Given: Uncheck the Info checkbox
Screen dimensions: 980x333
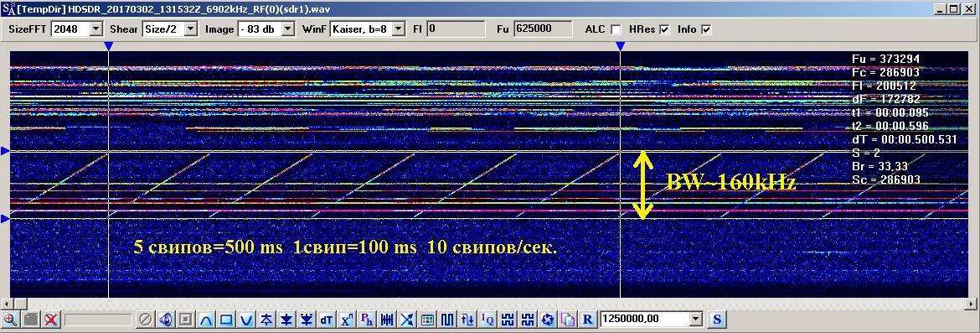Looking at the screenshot, I should (x=706, y=29).
